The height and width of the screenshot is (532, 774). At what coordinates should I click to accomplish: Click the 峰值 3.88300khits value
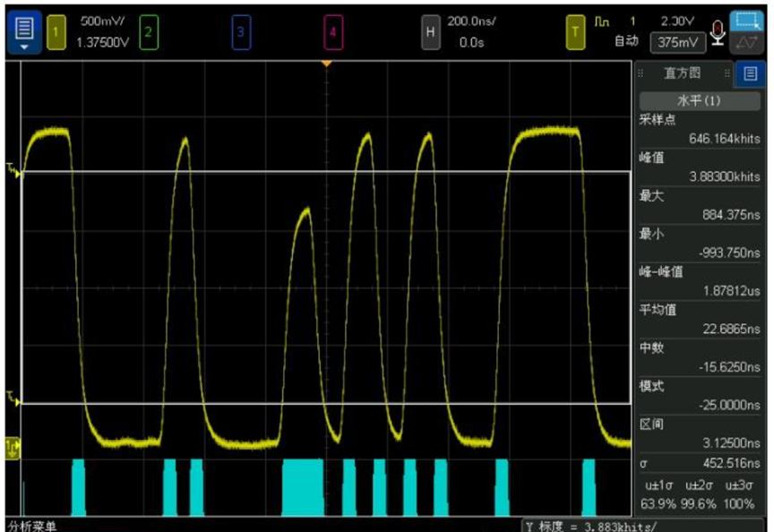tap(724, 176)
